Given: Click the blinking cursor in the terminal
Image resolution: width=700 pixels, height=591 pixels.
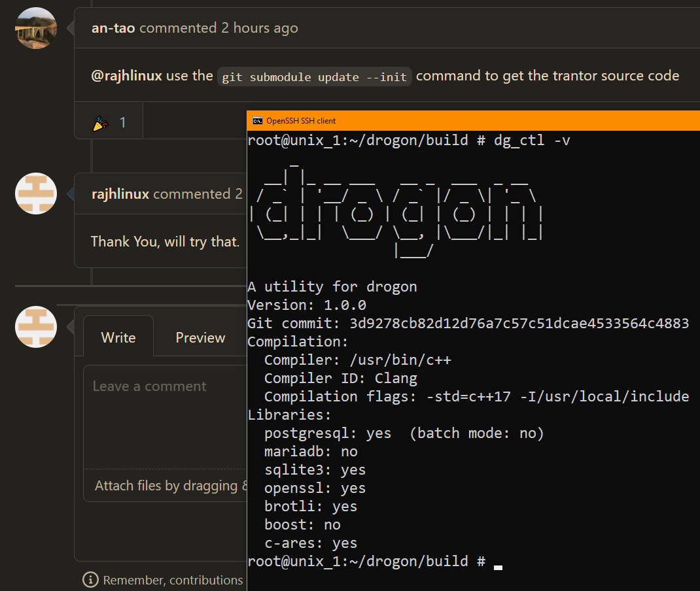Looking at the screenshot, I should (x=498, y=567).
